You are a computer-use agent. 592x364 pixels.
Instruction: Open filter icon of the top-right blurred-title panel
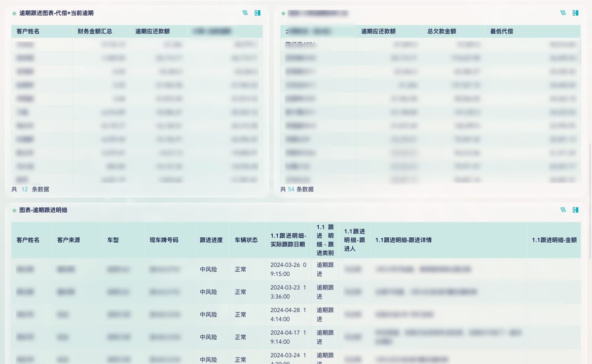[x=563, y=13]
